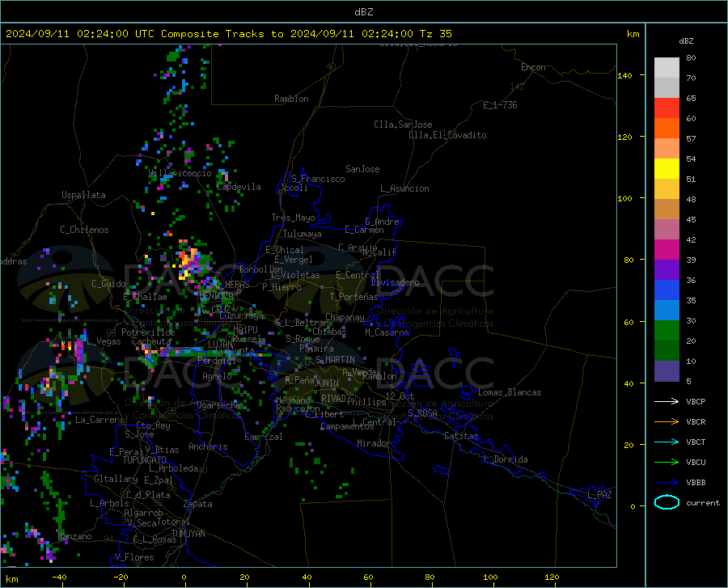
Task: Click the cyan current ellipse legend icon
Action: coord(667,502)
